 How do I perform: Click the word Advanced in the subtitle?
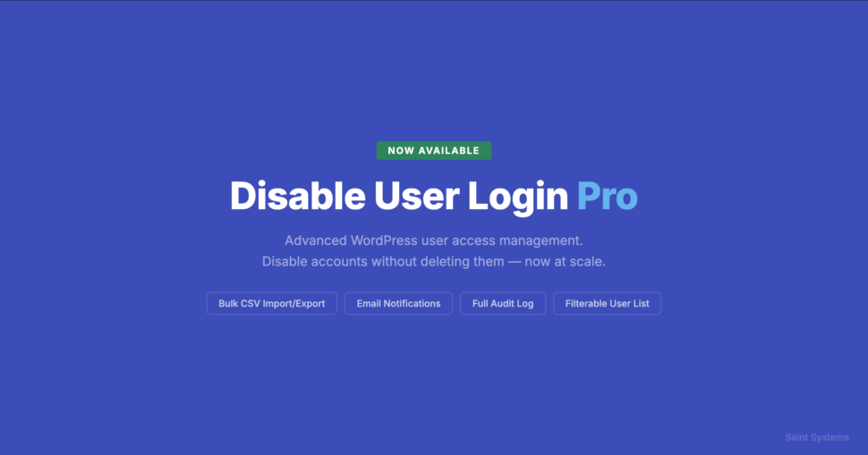coord(316,240)
